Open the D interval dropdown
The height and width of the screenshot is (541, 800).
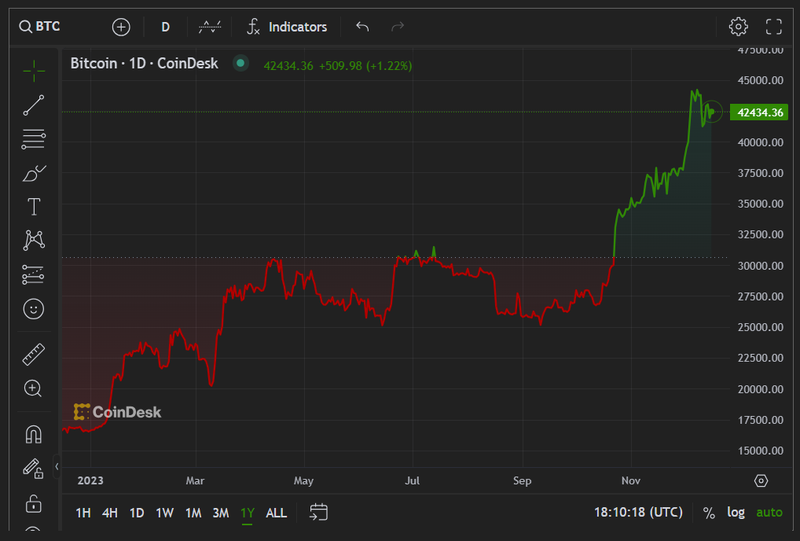[165, 27]
